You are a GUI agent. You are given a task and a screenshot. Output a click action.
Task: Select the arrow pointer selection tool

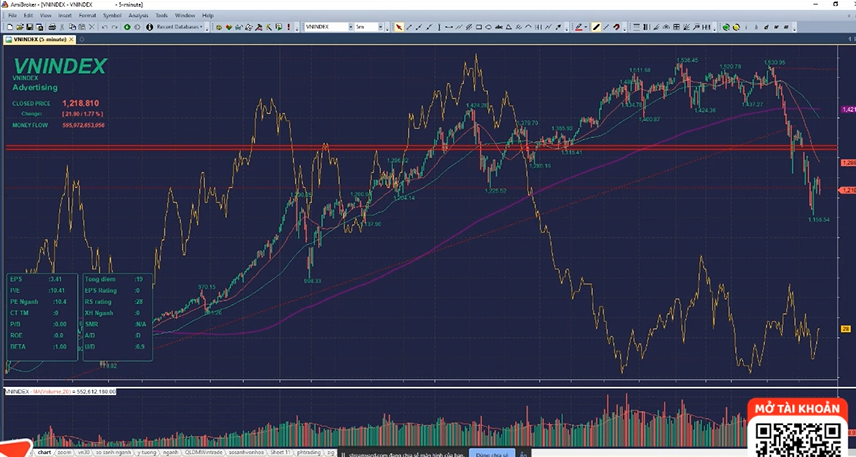tap(399, 27)
